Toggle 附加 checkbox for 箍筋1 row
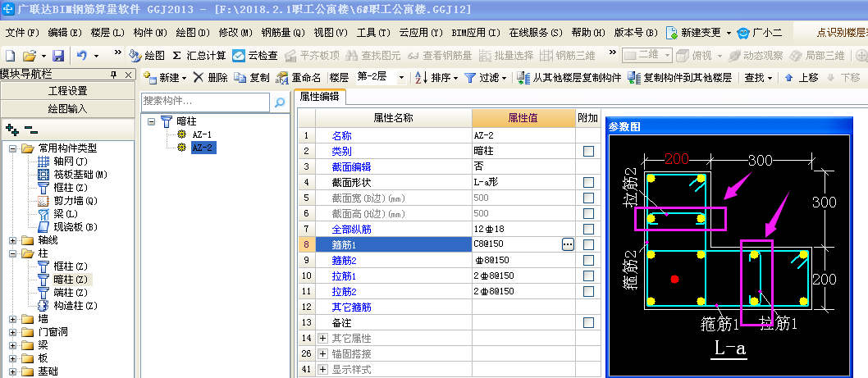The image size is (868, 378). (588, 244)
